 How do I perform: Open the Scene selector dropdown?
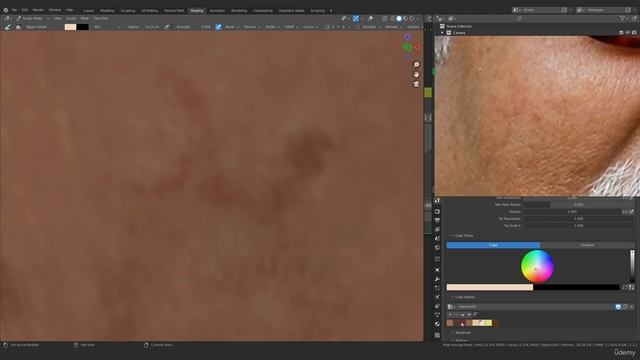[x=516, y=10]
